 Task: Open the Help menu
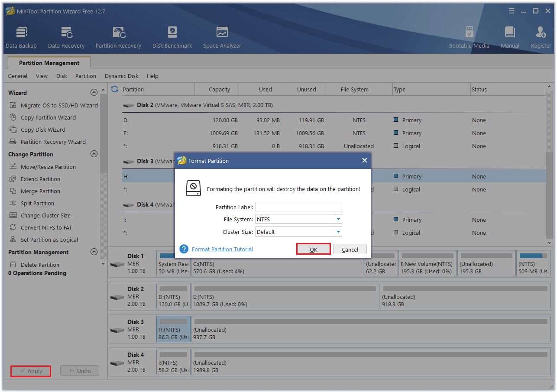coord(152,76)
